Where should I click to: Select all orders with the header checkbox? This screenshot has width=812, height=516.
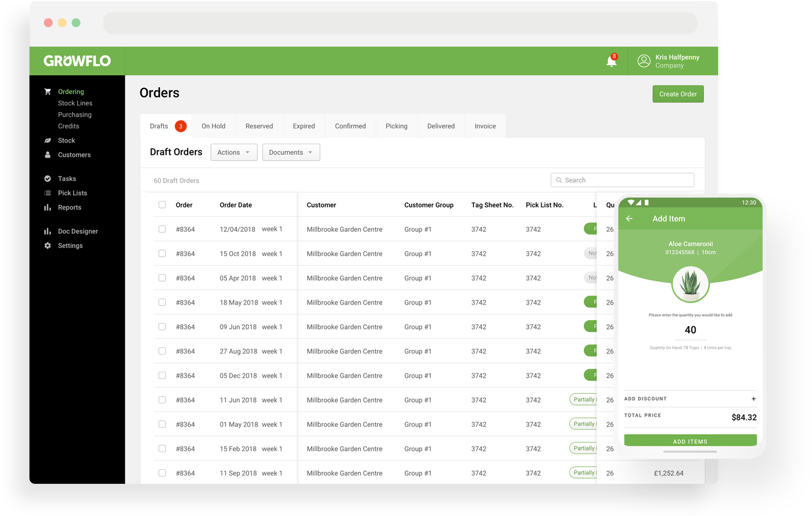click(x=162, y=204)
